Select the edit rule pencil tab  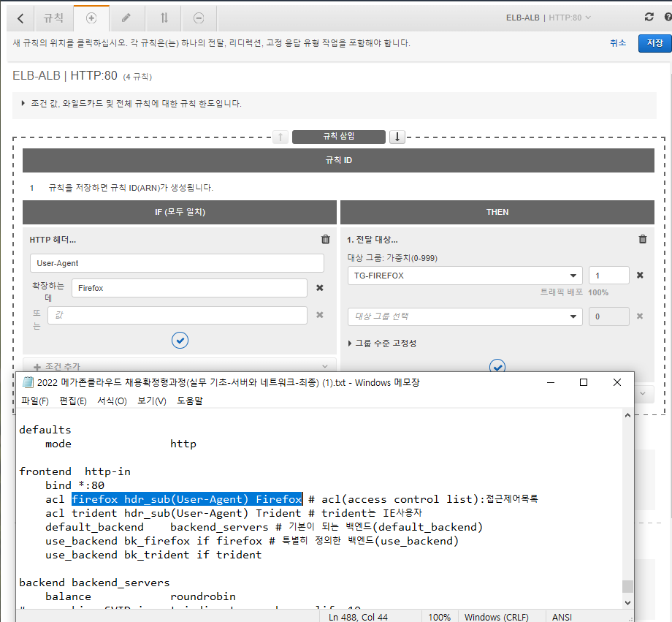point(126,18)
